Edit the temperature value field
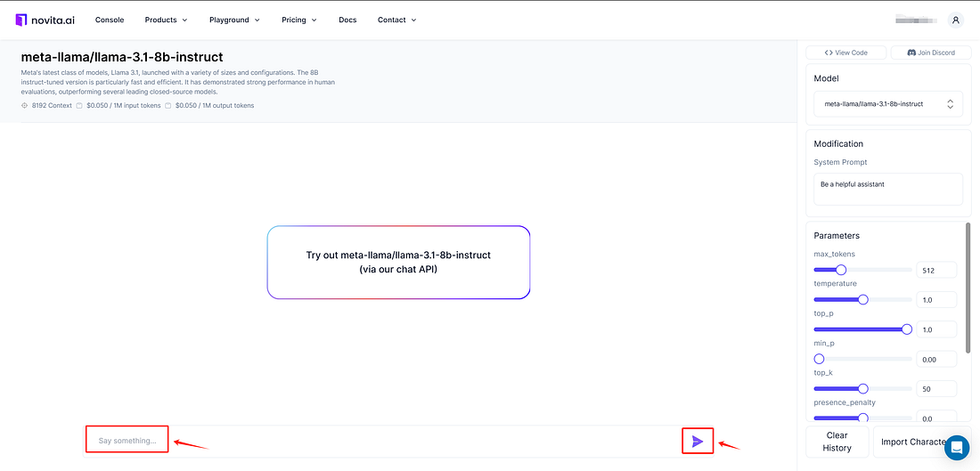Screen dimensions: 980x471 (936, 300)
